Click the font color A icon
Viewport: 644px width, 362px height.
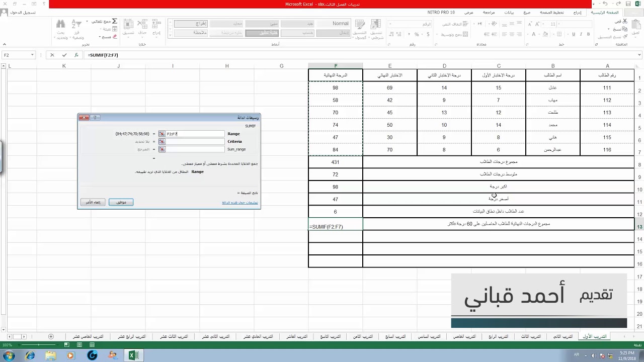(x=533, y=34)
